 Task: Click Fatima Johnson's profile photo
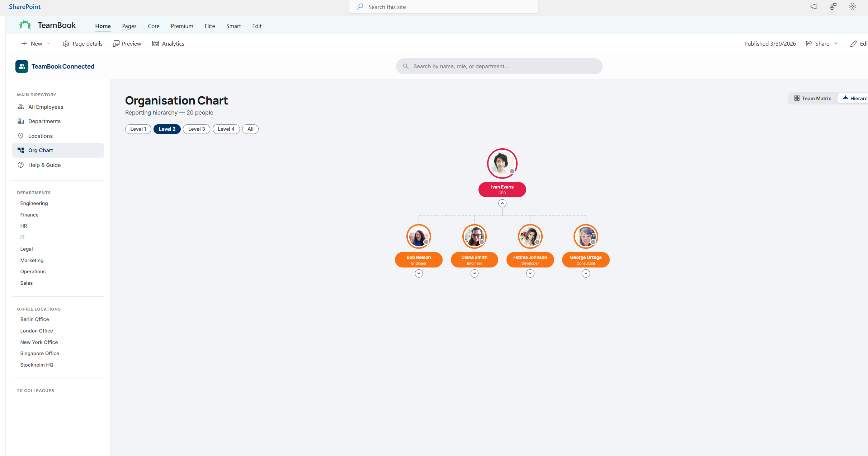point(530,236)
